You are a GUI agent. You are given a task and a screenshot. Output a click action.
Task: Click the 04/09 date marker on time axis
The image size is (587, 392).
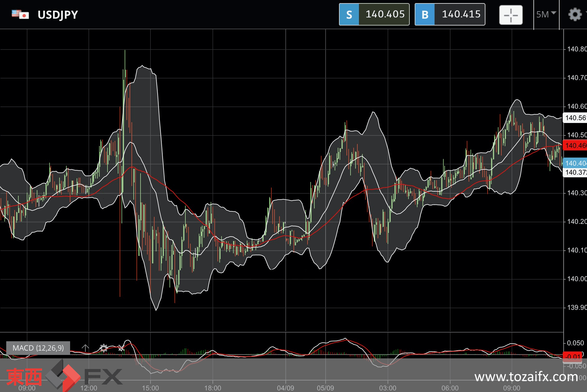(285, 388)
